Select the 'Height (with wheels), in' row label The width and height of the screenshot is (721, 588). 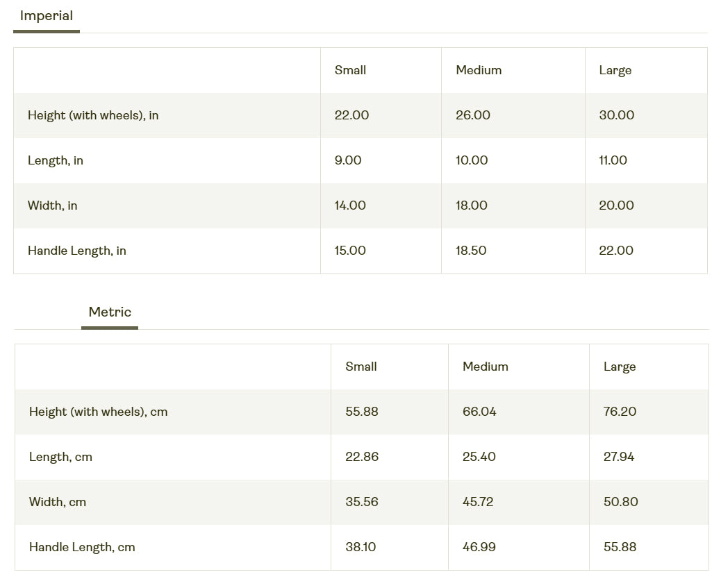pyautogui.click(x=93, y=115)
